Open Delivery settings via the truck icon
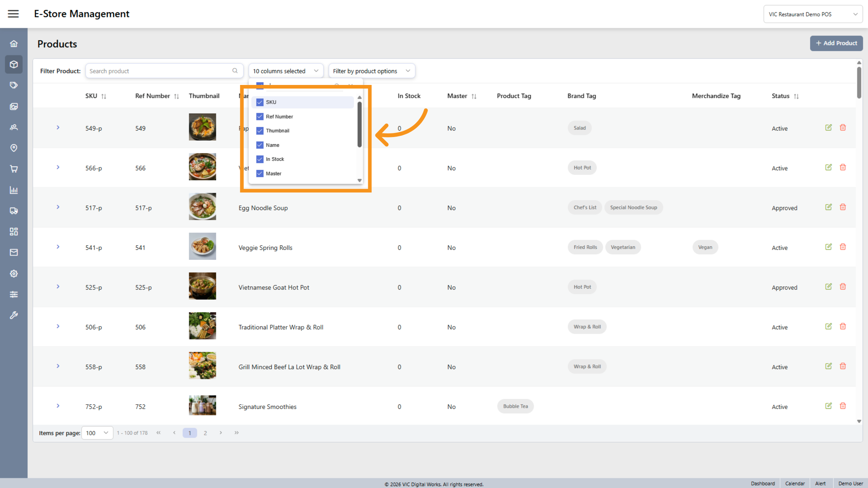This screenshot has width=868, height=488. click(14, 211)
